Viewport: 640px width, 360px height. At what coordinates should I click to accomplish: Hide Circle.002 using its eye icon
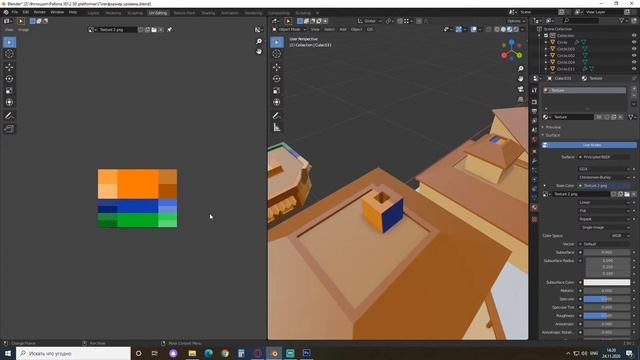(x=634, y=56)
